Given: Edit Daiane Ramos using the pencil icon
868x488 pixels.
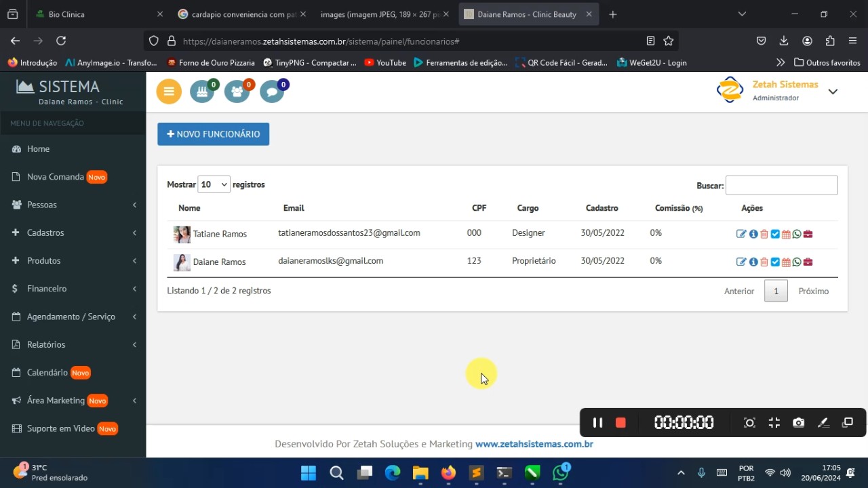Looking at the screenshot, I should 741,262.
